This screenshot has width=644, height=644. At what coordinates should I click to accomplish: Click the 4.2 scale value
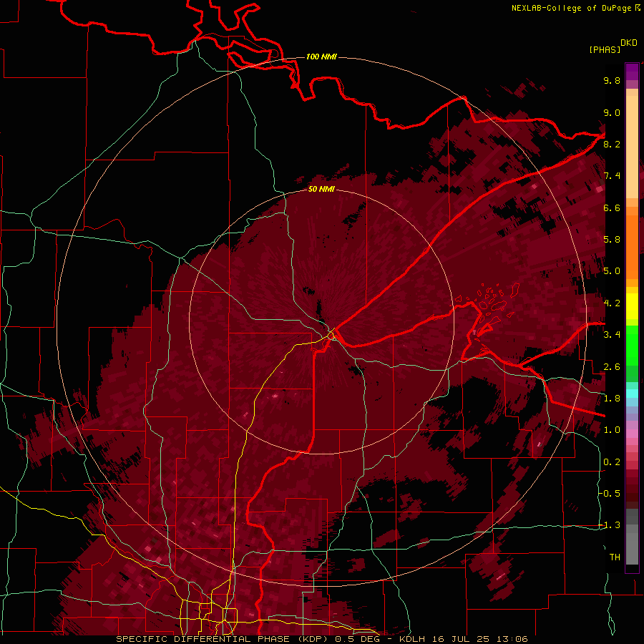pos(612,303)
